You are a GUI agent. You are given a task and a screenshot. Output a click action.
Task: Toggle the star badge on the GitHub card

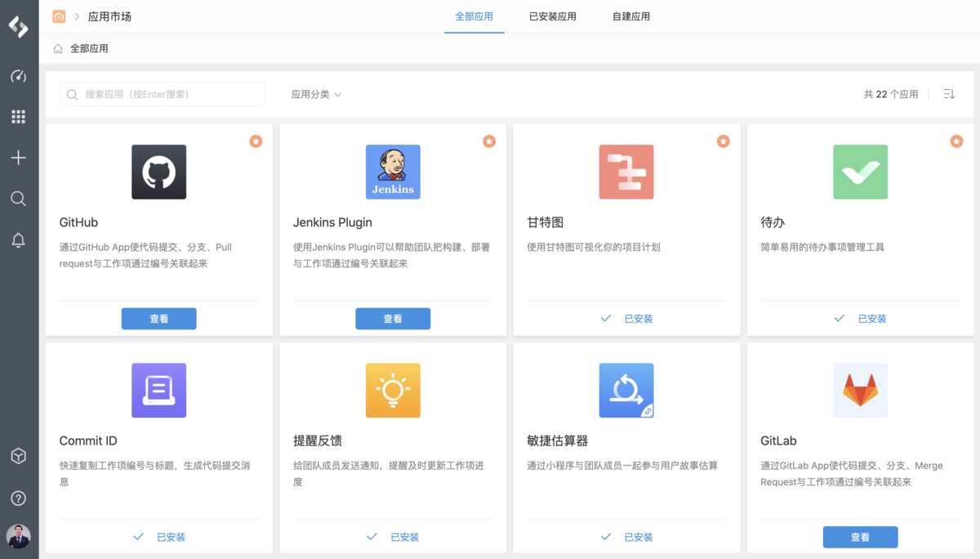pos(256,141)
